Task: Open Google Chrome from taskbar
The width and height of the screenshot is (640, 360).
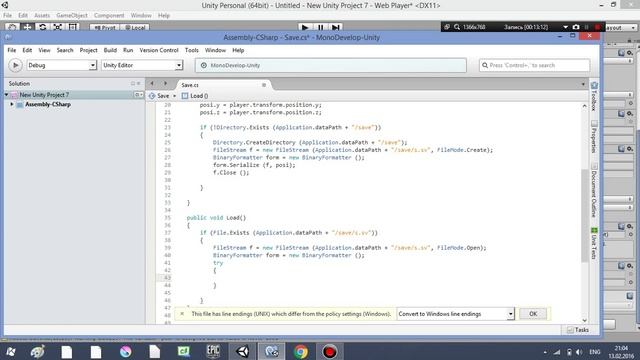Action: [301, 351]
